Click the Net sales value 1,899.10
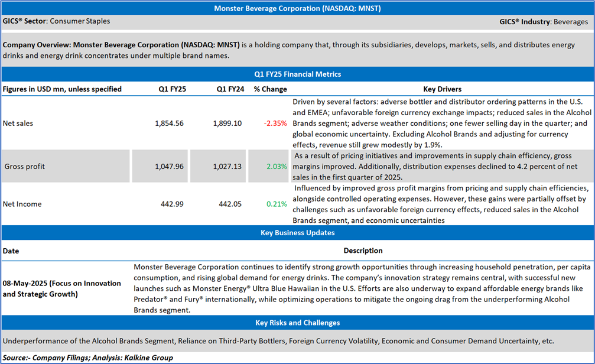Viewport: 595px width, 364px height. (227, 123)
